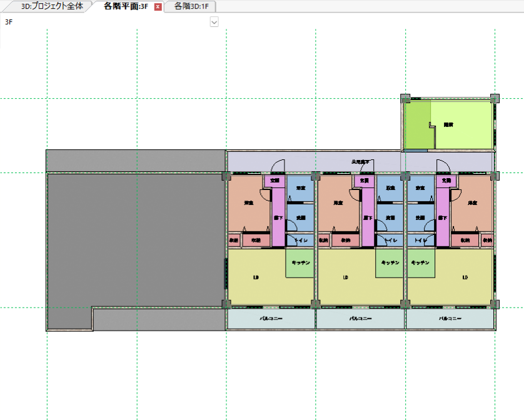This screenshot has height=420, width=524.
Task: Select the トイレ room in the left unit
Action: click(x=300, y=240)
